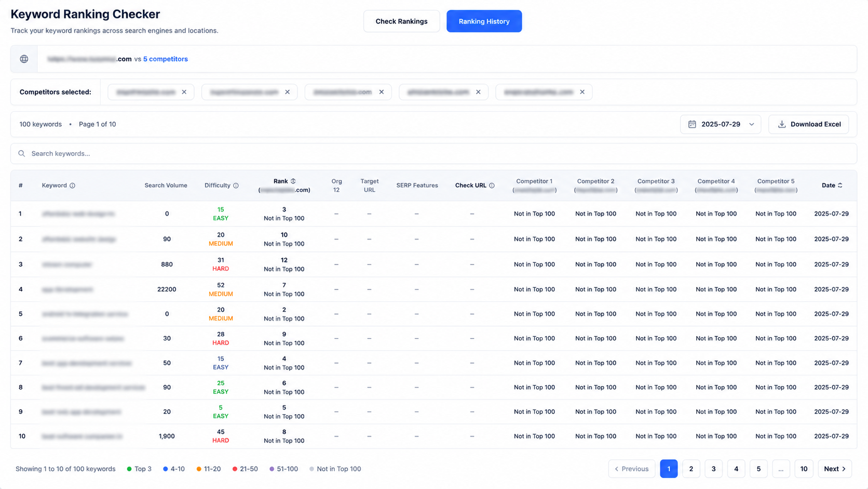Click search volume 1,900 in row 10
This screenshot has width=868, height=489.
(167, 437)
